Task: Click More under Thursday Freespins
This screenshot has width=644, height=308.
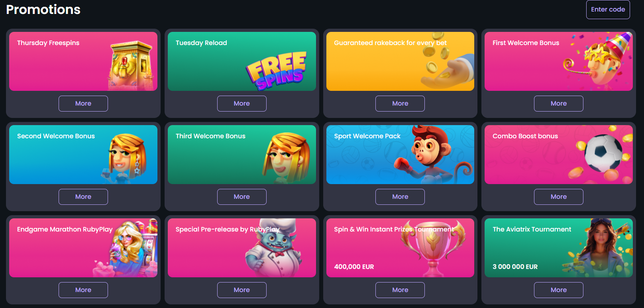Action: (x=83, y=104)
